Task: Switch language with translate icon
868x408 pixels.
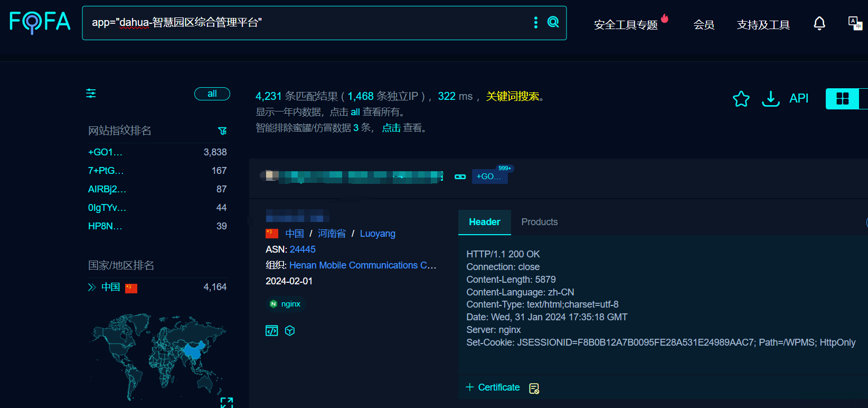Action: click(x=855, y=23)
